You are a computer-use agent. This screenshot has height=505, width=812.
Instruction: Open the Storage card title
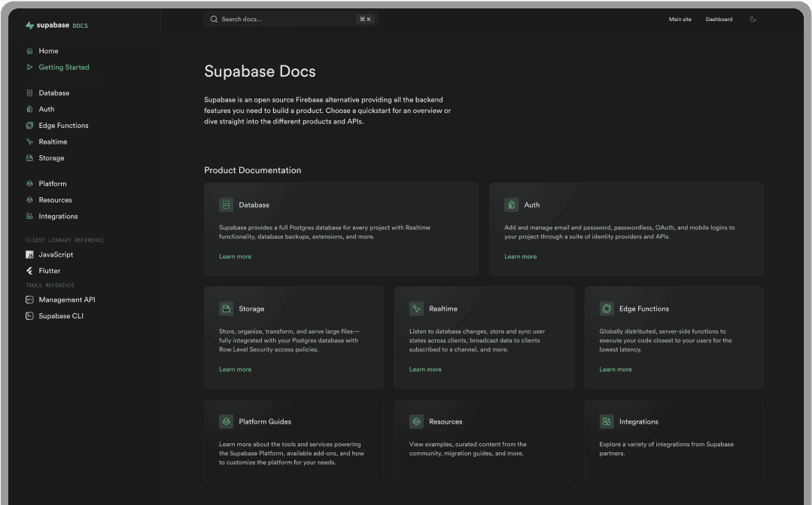coord(251,309)
